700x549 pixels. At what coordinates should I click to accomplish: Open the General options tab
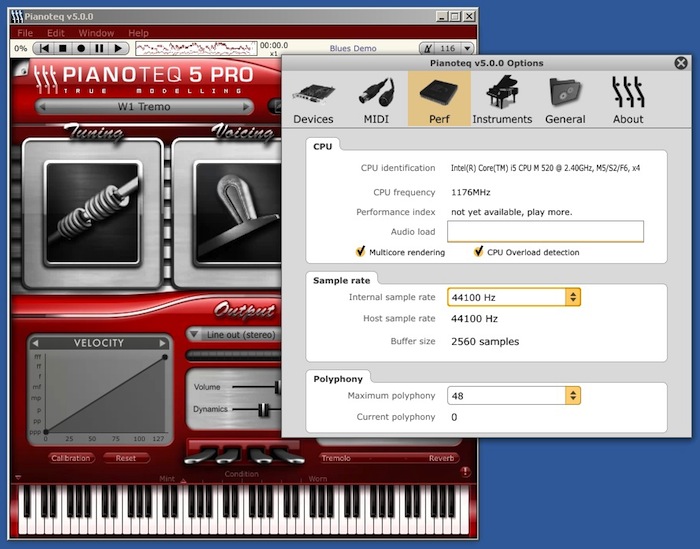(x=565, y=99)
